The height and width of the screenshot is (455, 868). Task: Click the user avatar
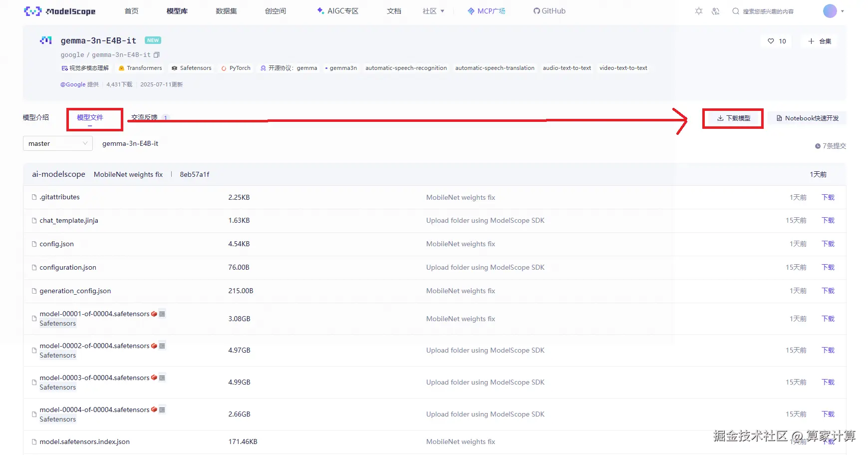tap(830, 11)
